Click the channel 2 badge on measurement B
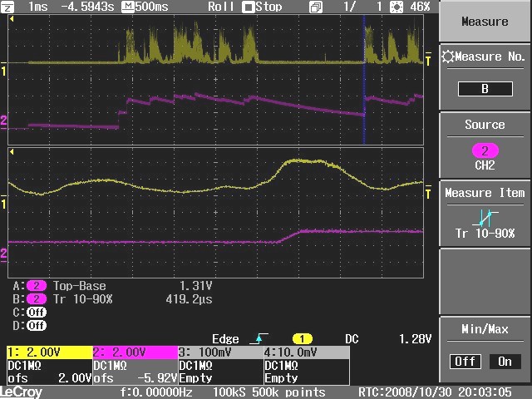Image resolution: width=532 pixels, height=399 pixels. point(37,299)
